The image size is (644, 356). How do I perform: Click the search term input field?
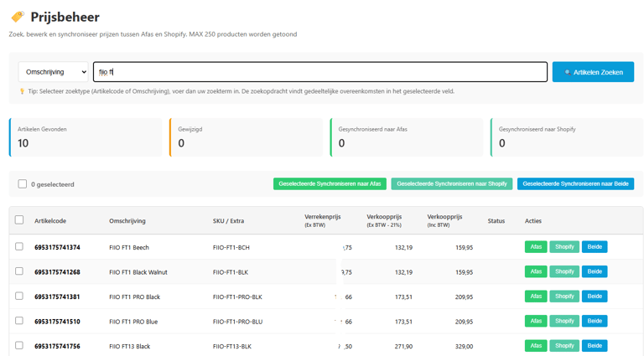click(319, 72)
